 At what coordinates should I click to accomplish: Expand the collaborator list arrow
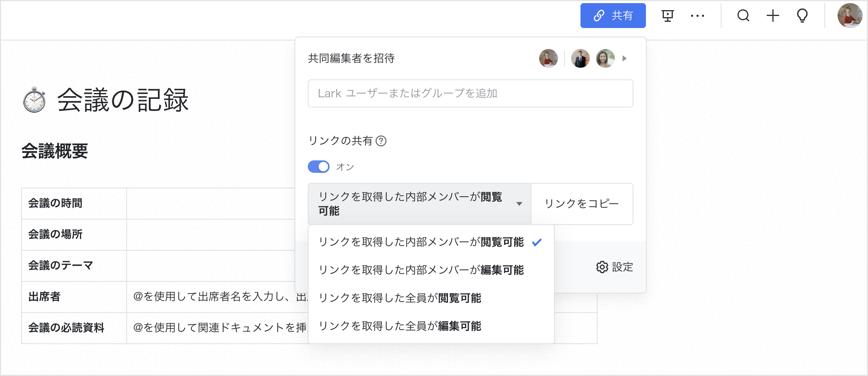pos(625,58)
